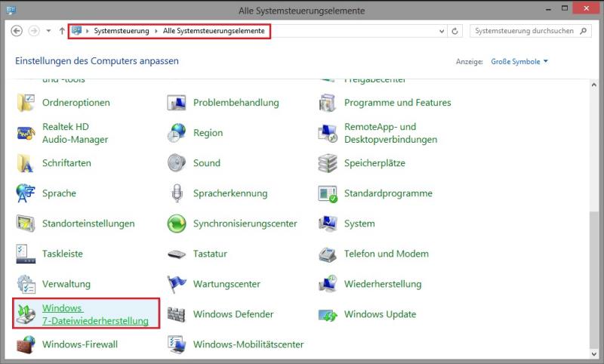The image size is (604, 364).
Task: Open the System computer icon
Action: pos(328,224)
